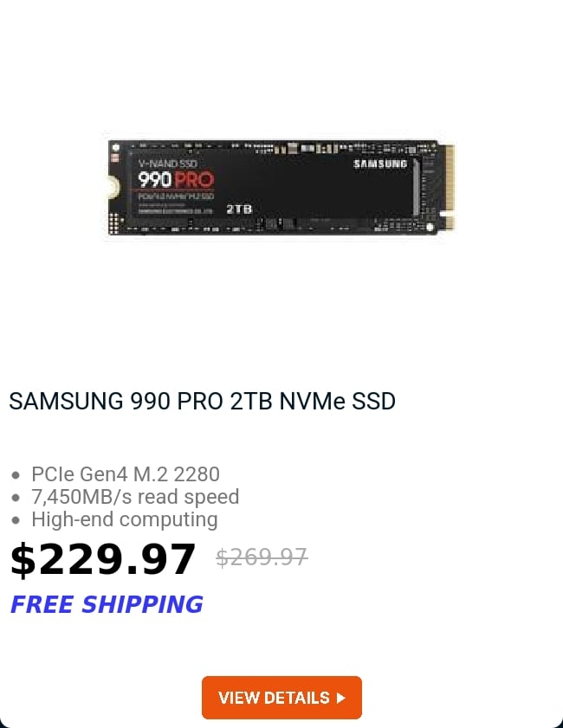The height and width of the screenshot is (728, 563).
Task: Open the Samsung 990 PRO SSD product image
Action: click(281, 187)
